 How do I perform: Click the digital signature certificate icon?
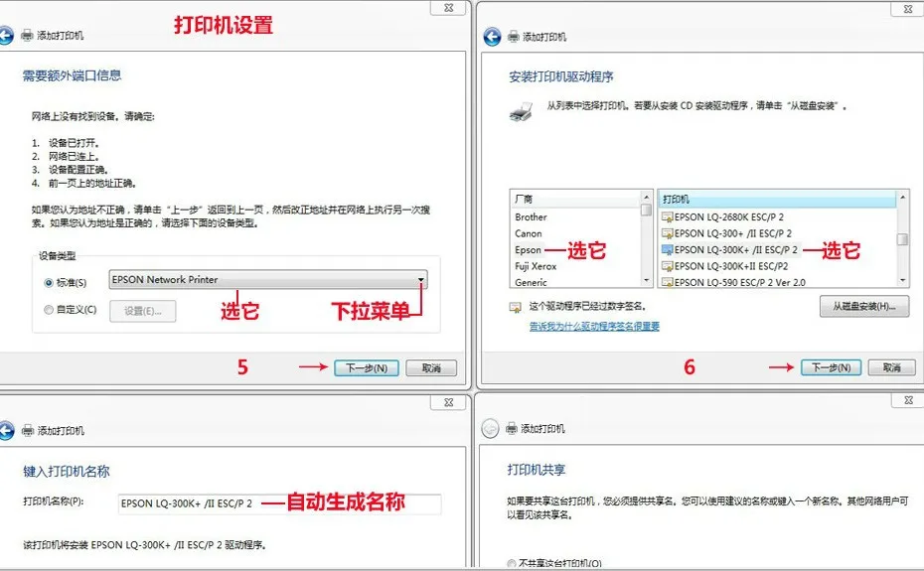pos(515,307)
